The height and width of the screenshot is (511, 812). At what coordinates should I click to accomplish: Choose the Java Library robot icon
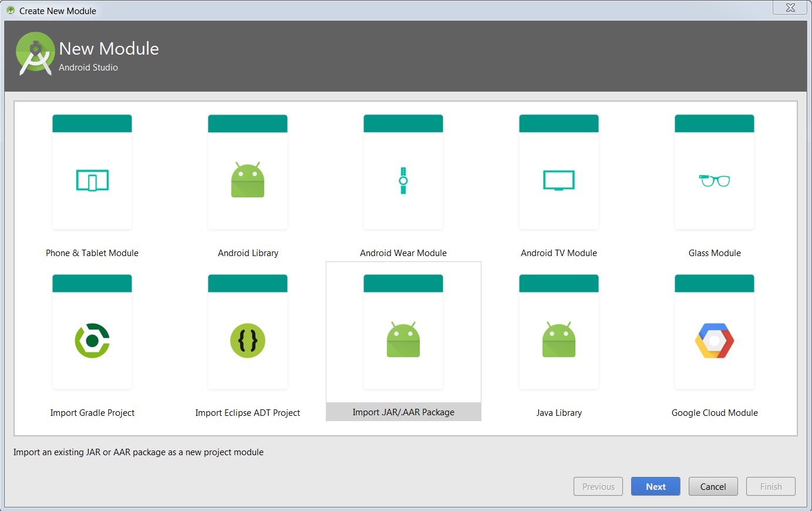559,339
